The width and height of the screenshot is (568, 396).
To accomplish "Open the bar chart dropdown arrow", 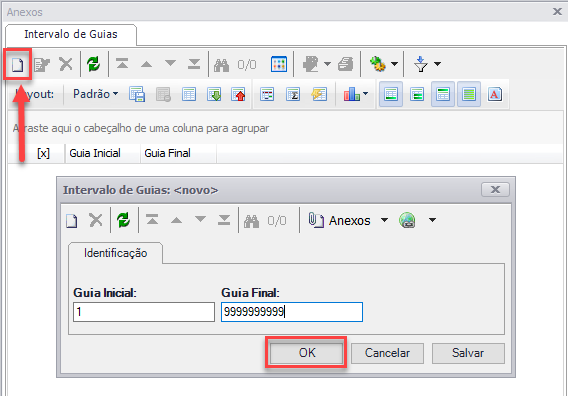I will point(366,94).
